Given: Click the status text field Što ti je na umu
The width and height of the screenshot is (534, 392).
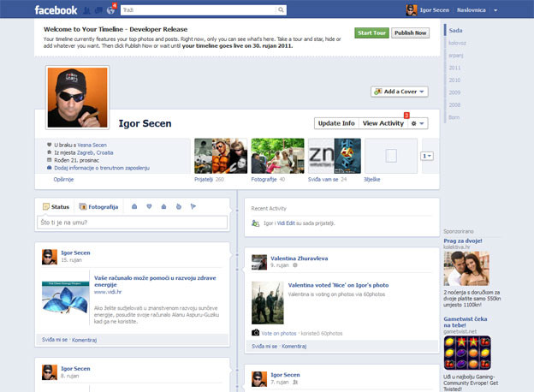Looking at the screenshot, I should click(x=132, y=223).
